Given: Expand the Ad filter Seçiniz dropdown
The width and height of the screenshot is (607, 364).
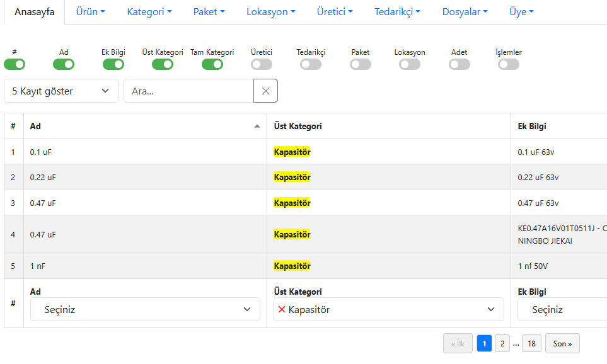Looking at the screenshot, I should tap(145, 309).
